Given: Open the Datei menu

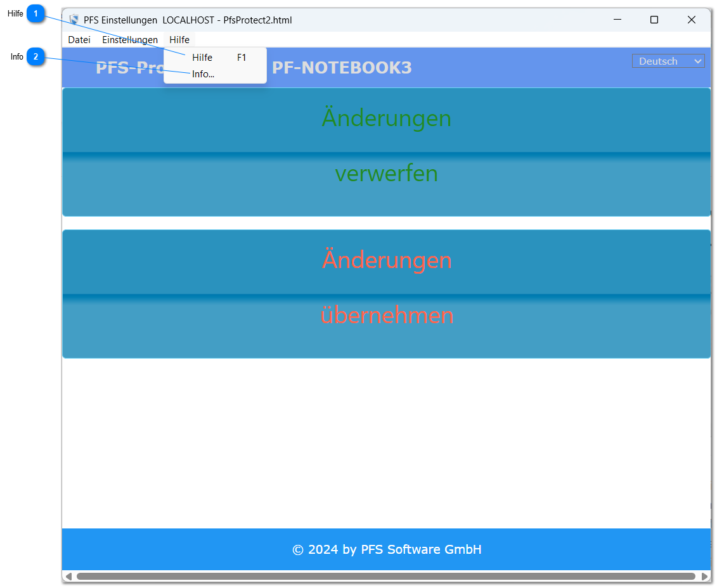Looking at the screenshot, I should click(79, 40).
